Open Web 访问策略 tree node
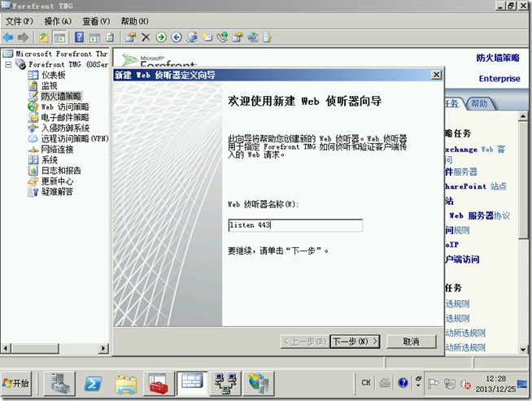 click(65, 107)
